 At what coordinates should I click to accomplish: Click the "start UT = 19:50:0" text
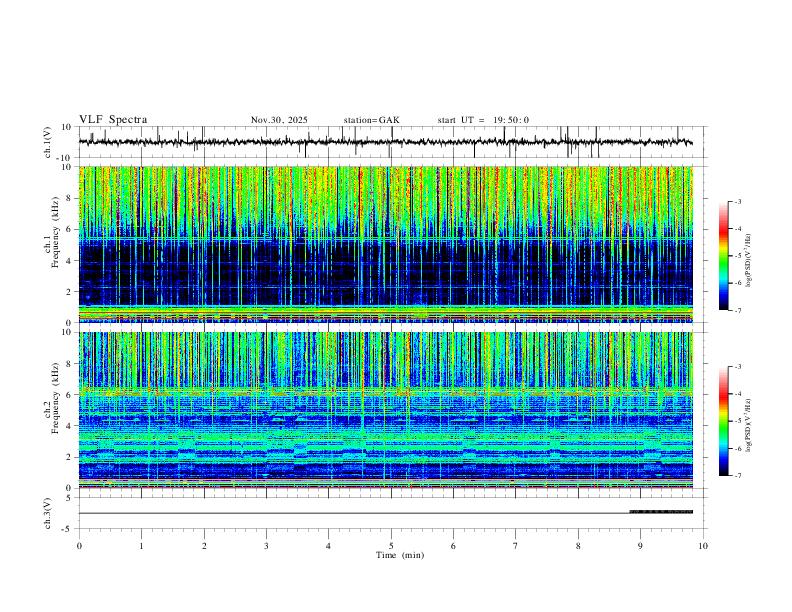coord(483,120)
